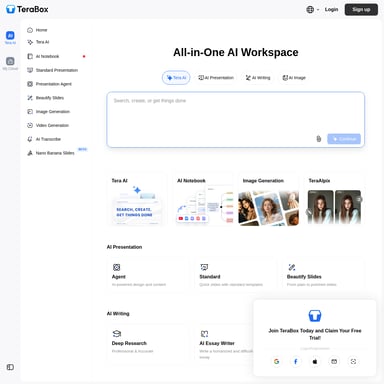Open the Agent presentation card
Viewport: 384px width, 384px height.
pyautogui.click(x=148, y=275)
